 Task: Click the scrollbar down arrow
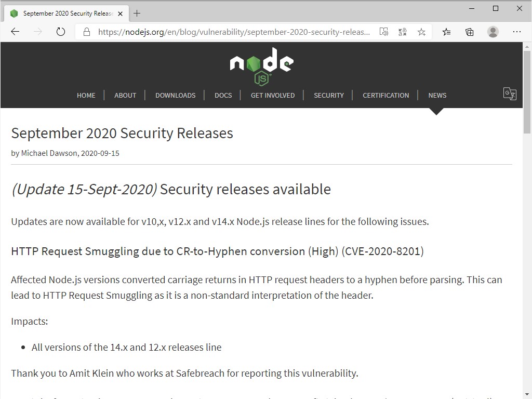[527, 394]
